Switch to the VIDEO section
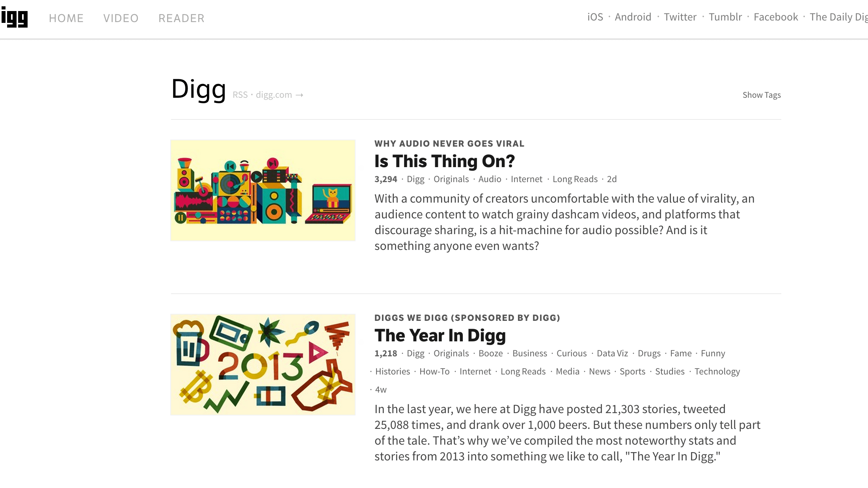This screenshot has height=488, width=868. click(121, 18)
